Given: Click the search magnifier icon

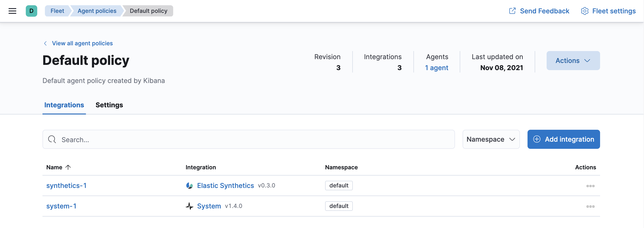Looking at the screenshot, I should pos(52,139).
